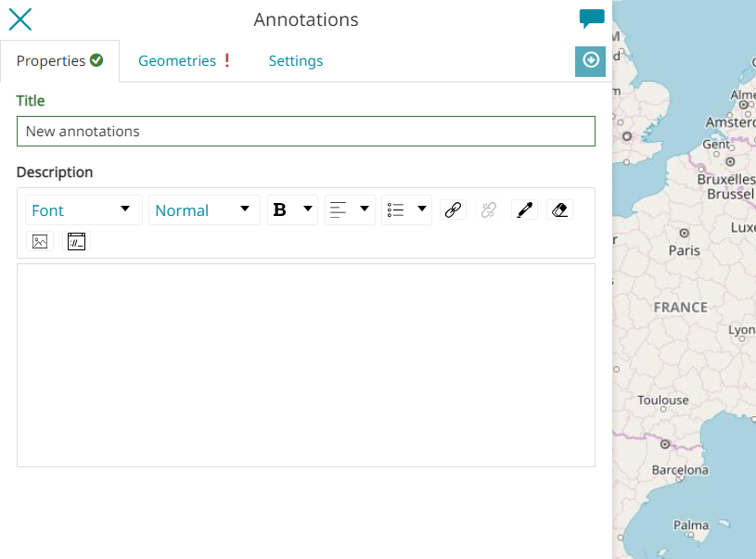Expand the text alignment dropdown

click(x=349, y=210)
